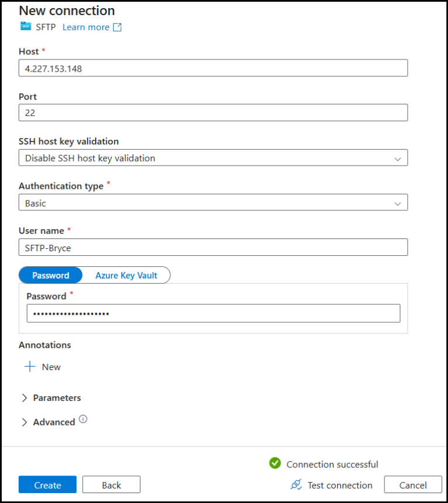Click the Host input field
448x503 pixels.
click(x=213, y=68)
